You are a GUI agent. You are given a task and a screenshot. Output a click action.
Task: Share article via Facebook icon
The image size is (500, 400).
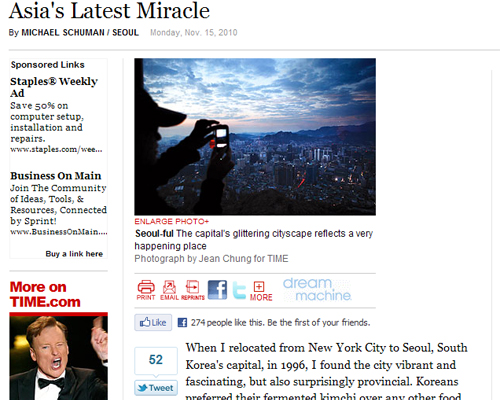point(217,290)
